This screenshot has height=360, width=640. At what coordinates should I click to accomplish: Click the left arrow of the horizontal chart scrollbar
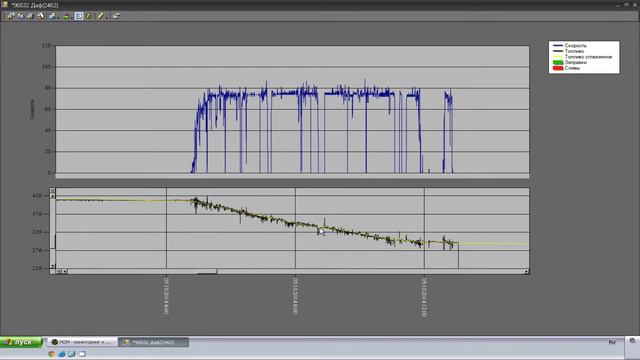[65, 271]
